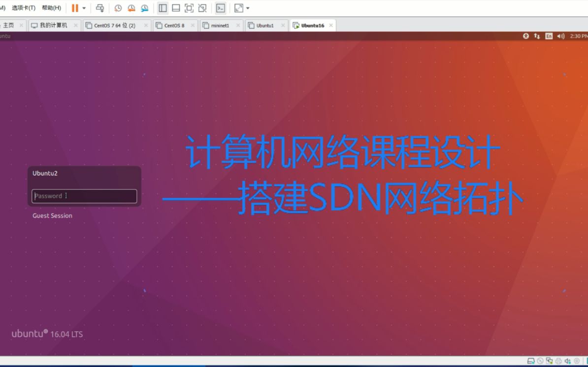
Task: Open the pause button dropdown arrow
Action: tap(83, 8)
